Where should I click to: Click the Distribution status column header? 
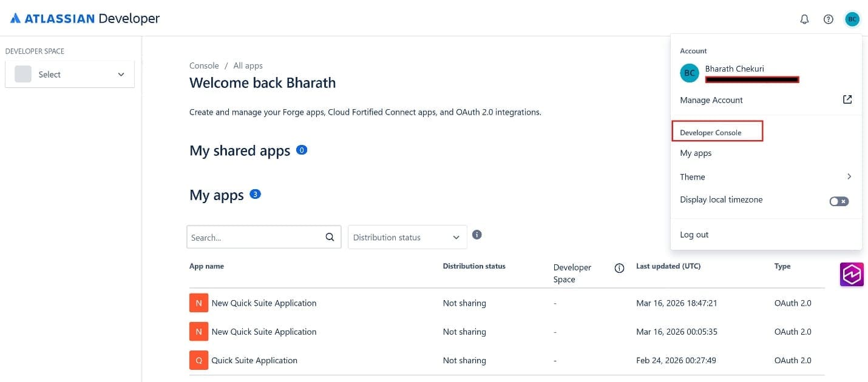pos(474,266)
